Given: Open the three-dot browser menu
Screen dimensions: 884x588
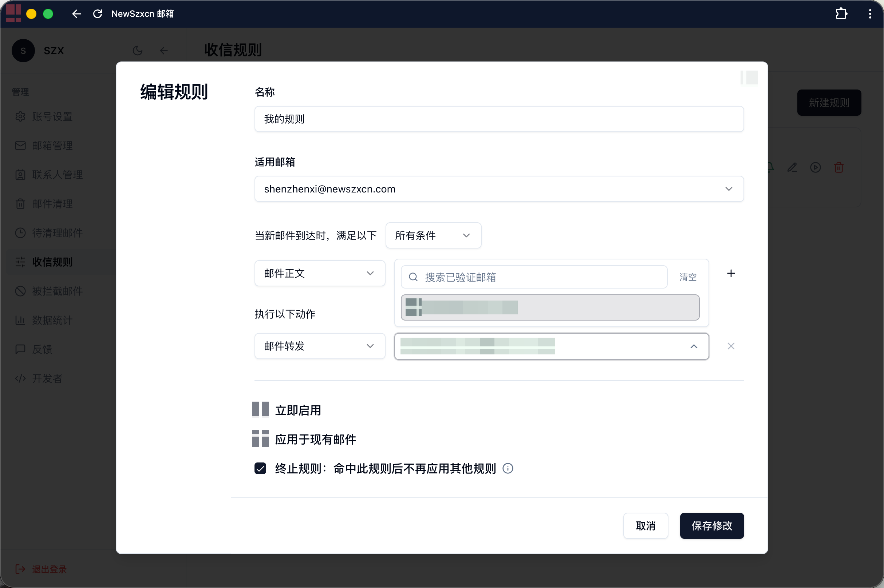Looking at the screenshot, I should click(870, 14).
